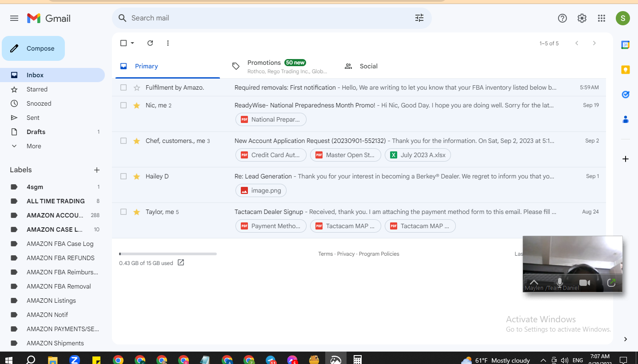Unstar the Tactacam Dealer Signup email
This screenshot has width=638, height=364.
(137, 212)
